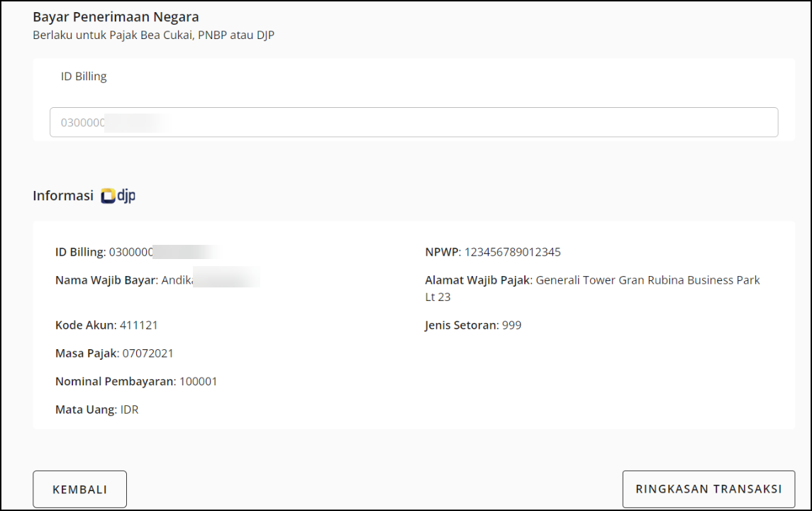Image resolution: width=812 pixels, height=511 pixels.
Task: Click the Nominal Pembayaran label
Action: pyautogui.click(x=115, y=382)
